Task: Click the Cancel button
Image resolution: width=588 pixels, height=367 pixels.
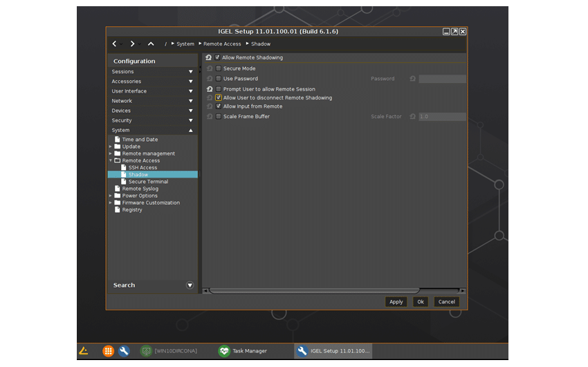Action: click(446, 302)
